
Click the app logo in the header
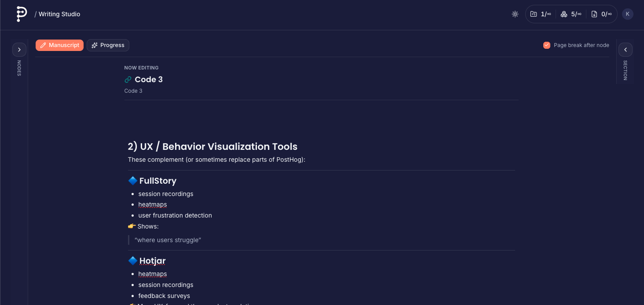[21, 14]
